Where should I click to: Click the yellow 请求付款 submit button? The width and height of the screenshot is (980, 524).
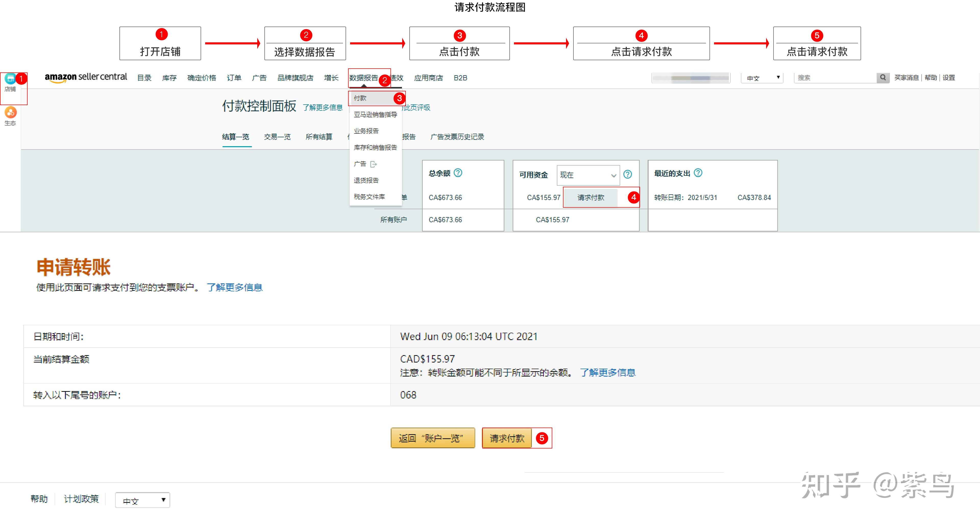[x=507, y=439]
